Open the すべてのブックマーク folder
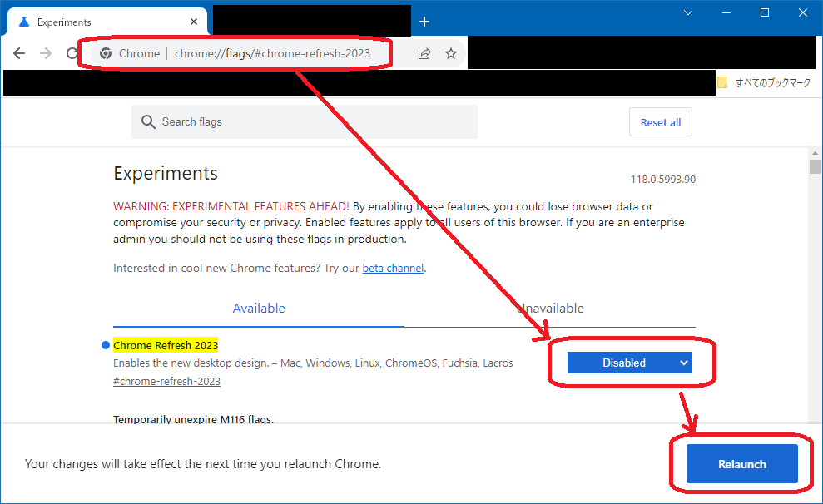Viewport: 823px width, 504px height. click(764, 82)
